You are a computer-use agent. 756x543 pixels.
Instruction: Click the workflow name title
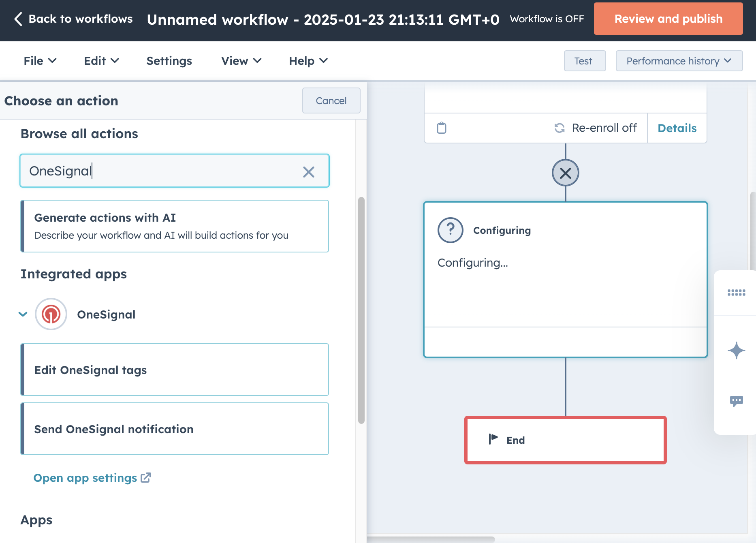(323, 19)
